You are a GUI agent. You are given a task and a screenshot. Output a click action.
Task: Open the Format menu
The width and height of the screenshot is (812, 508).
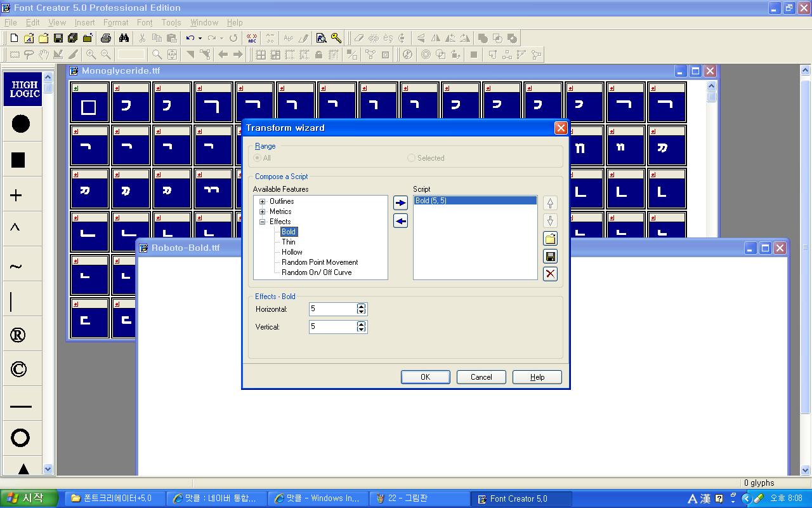click(x=115, y=22)
